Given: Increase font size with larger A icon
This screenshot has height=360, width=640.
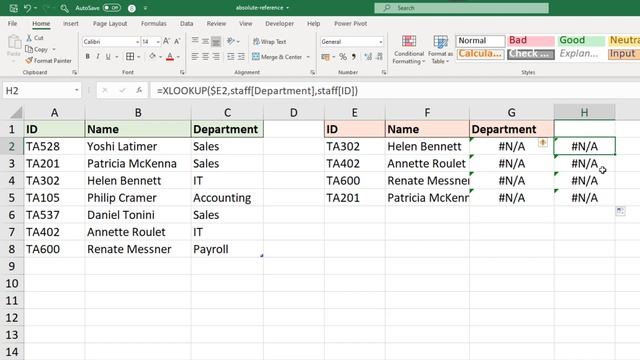Looking at the screenshot, I should (167, 41).
